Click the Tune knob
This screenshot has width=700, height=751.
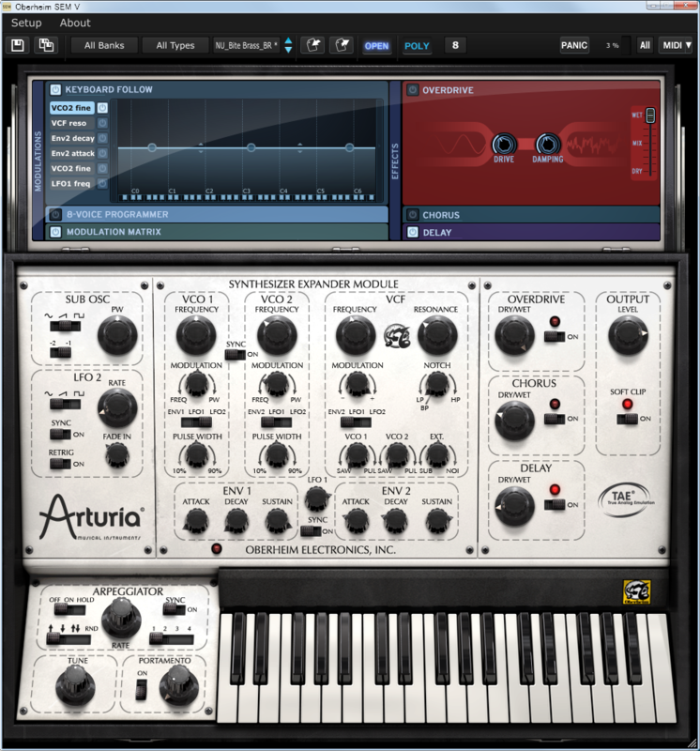pyautogui.click(x=75, y=688)
